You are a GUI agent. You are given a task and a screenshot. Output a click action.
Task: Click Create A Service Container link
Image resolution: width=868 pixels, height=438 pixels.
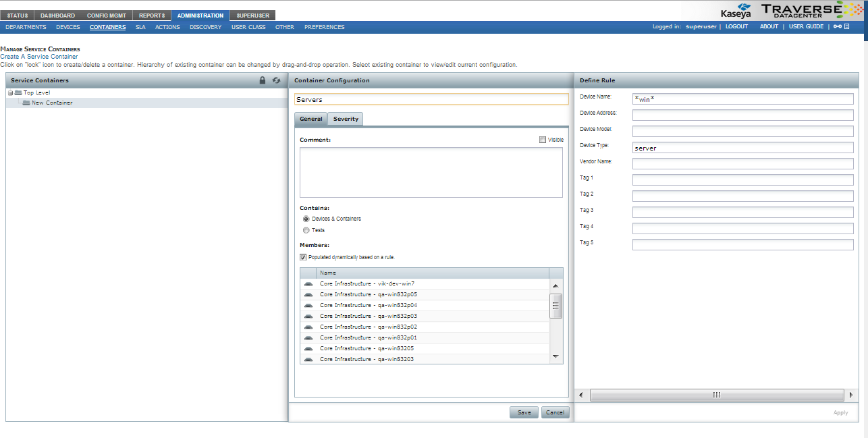coord(39,57)
